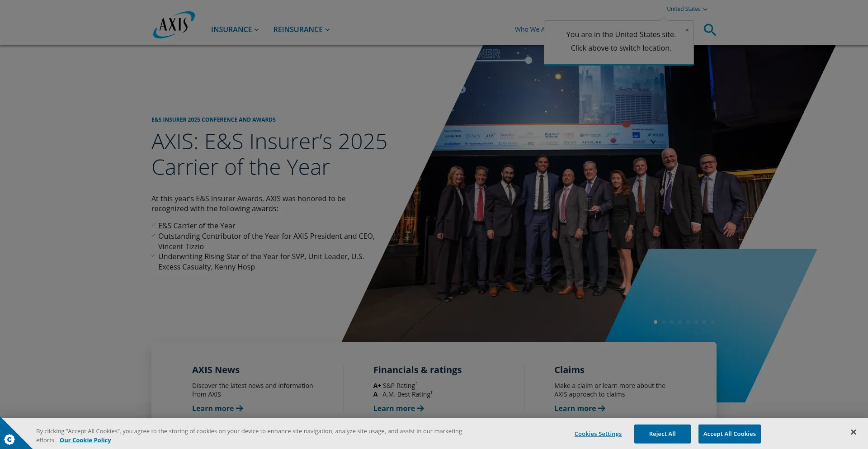868x449 pixels.
Task: Click Learn more under Claims
Action: coord(579,408)
